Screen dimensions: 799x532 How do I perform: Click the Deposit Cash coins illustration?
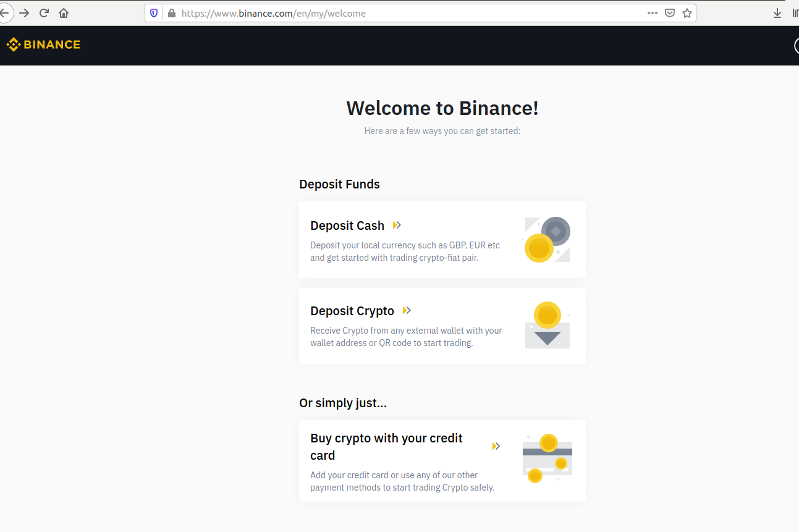point(547,240)
